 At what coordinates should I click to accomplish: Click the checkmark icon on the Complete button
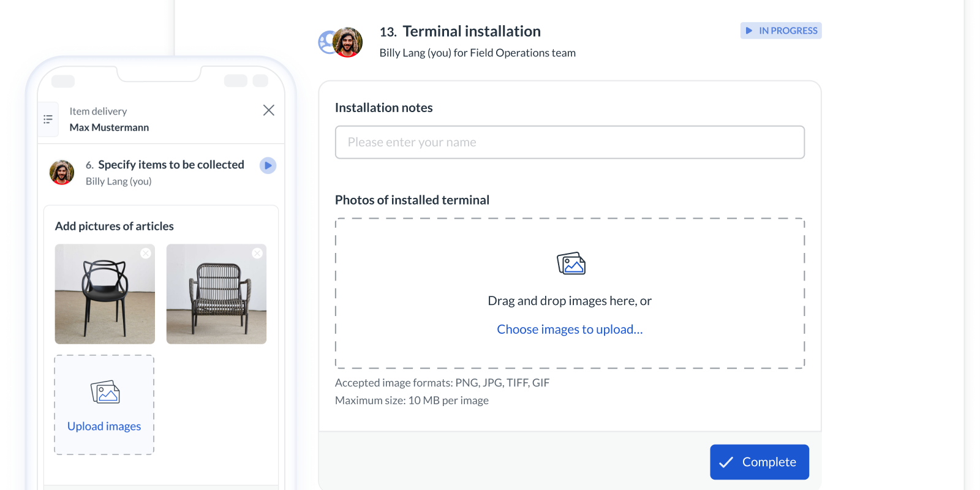click(x=727, y=462)
